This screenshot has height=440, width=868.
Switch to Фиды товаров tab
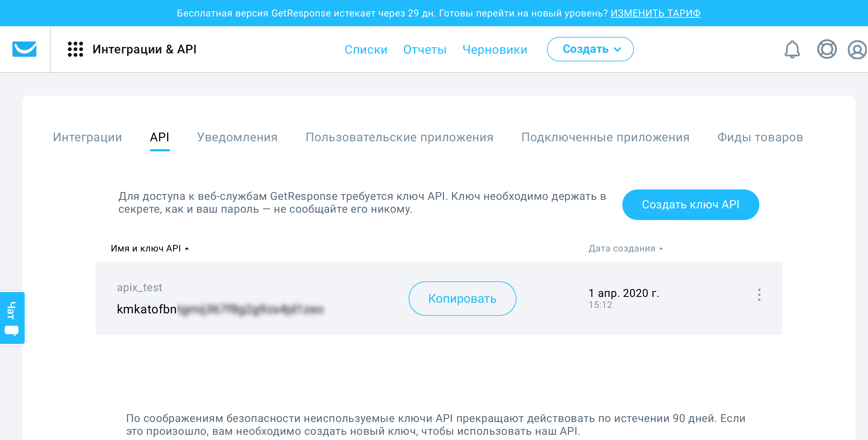[x=760, y=137]
